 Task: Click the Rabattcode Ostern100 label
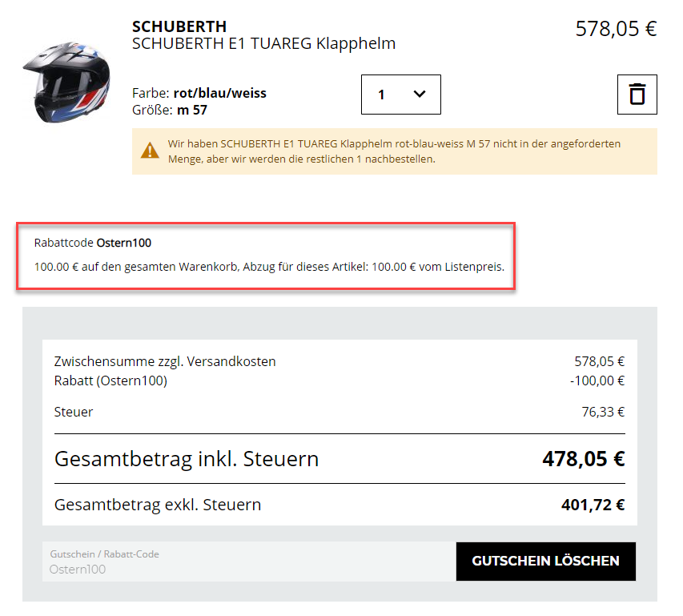coord(93,242)
